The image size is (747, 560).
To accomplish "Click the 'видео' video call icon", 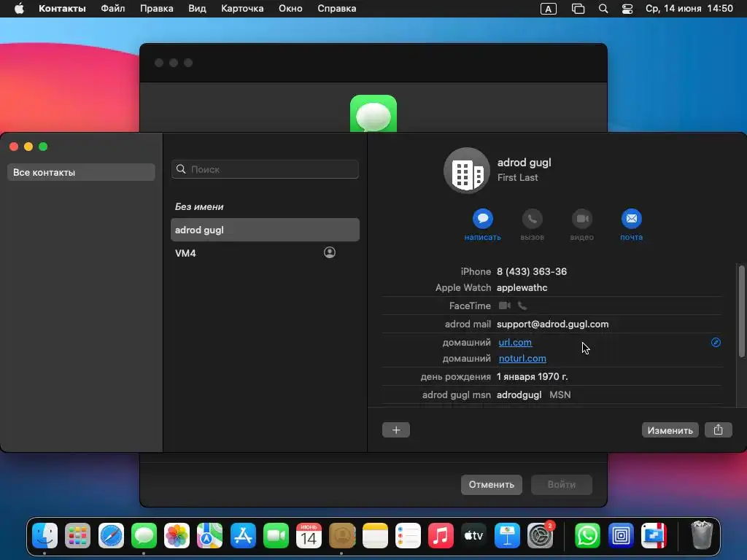I will point(581,219).
